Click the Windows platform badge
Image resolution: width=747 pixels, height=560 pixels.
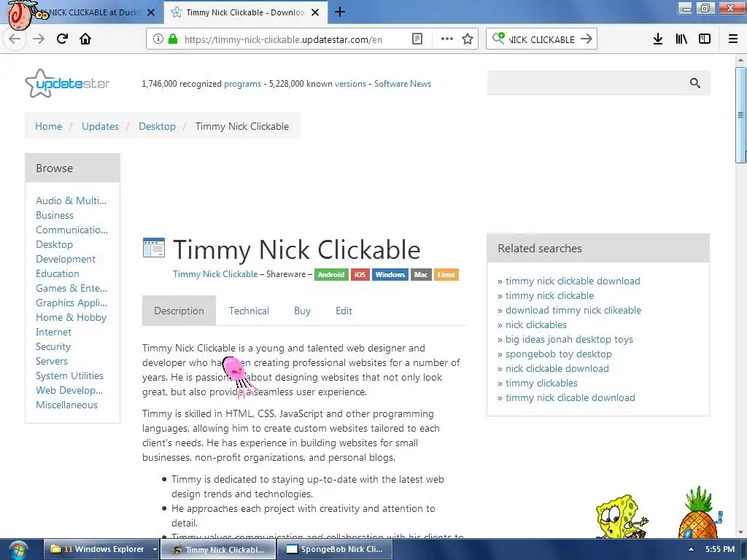pos(390,274)
